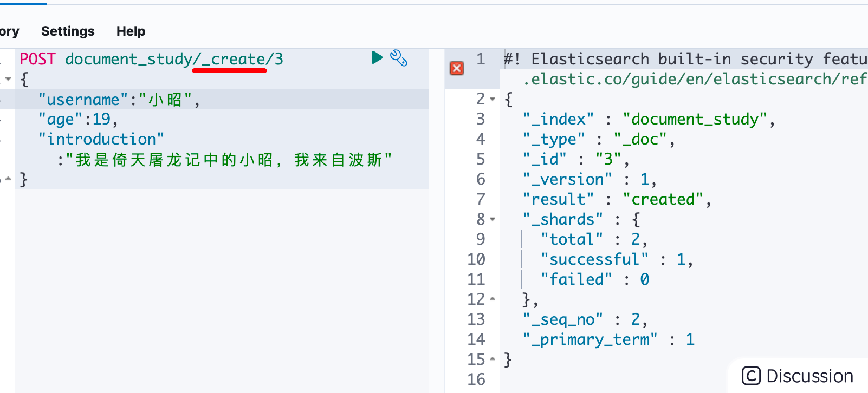Screen dimensions: 868x393
Task: Click the red warning marker on line 1
Action: 457,68
